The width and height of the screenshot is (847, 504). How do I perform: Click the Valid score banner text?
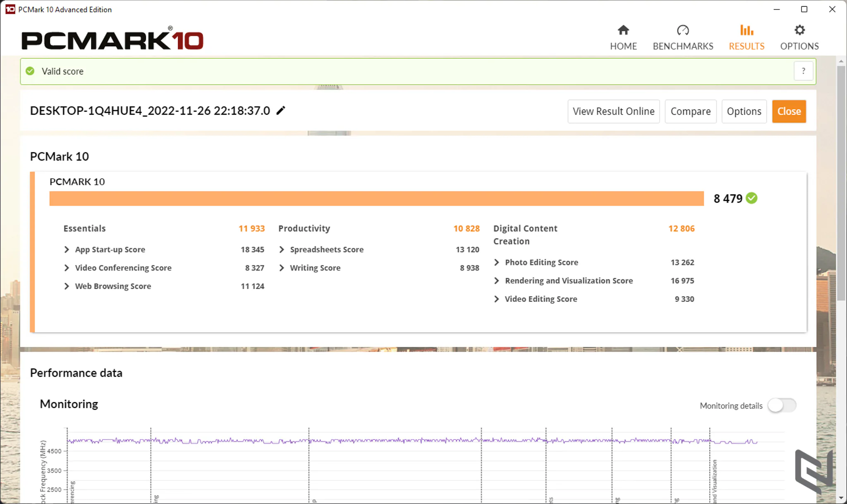pos(62,72)
